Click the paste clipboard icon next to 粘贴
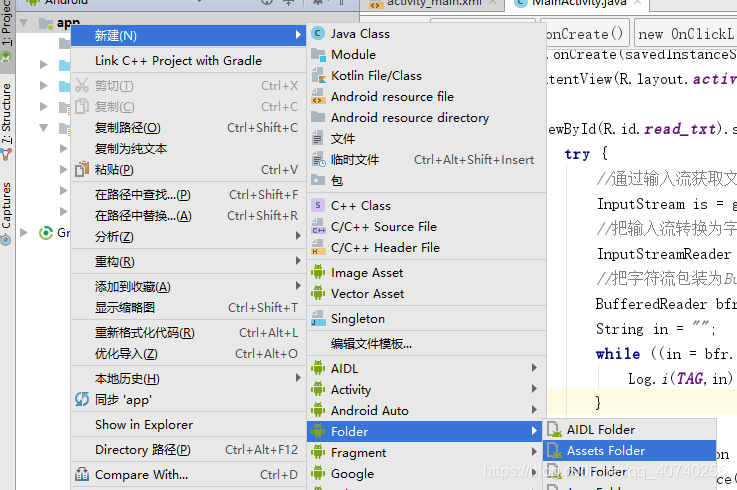This screenshot has width=737, height=490. (x=82, y=169)
